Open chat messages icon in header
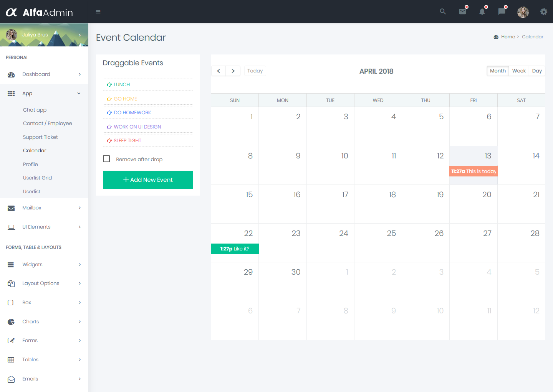Viewport: 553px width, 392px height. point(501,12)
